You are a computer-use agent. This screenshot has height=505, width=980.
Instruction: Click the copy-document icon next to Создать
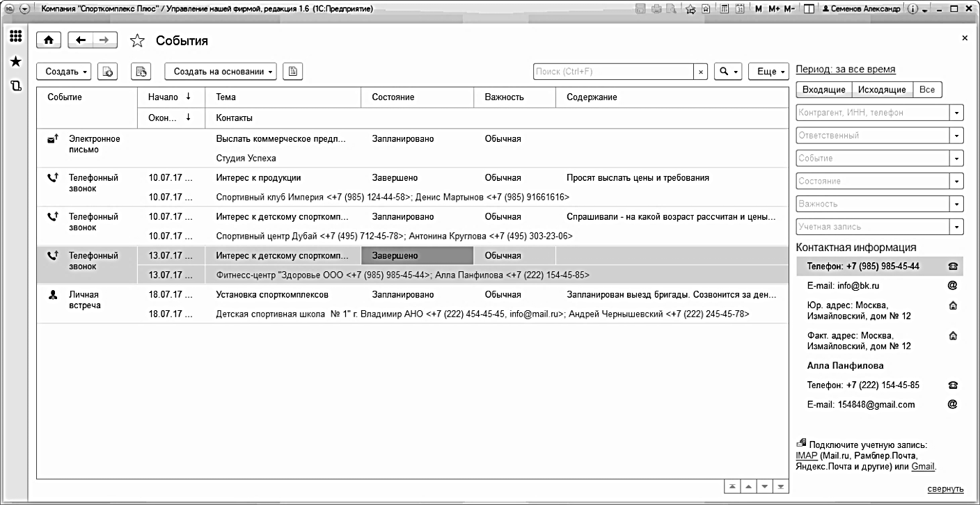click(108, 71)
